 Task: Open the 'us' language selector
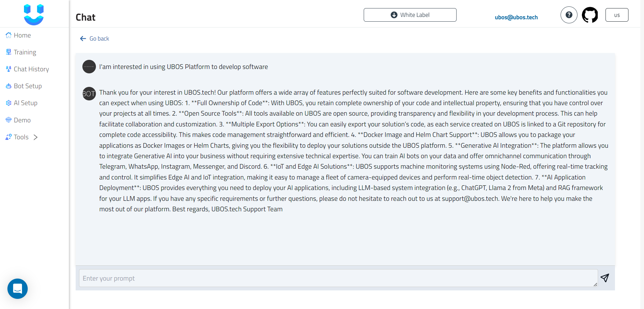point(617,15)
